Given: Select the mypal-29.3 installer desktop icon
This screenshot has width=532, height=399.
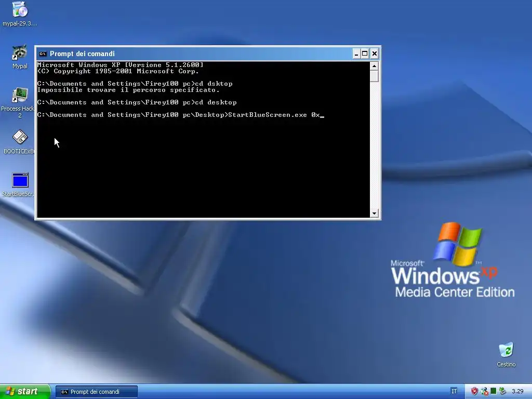Looking at the screenshot, I should (20, 14).
